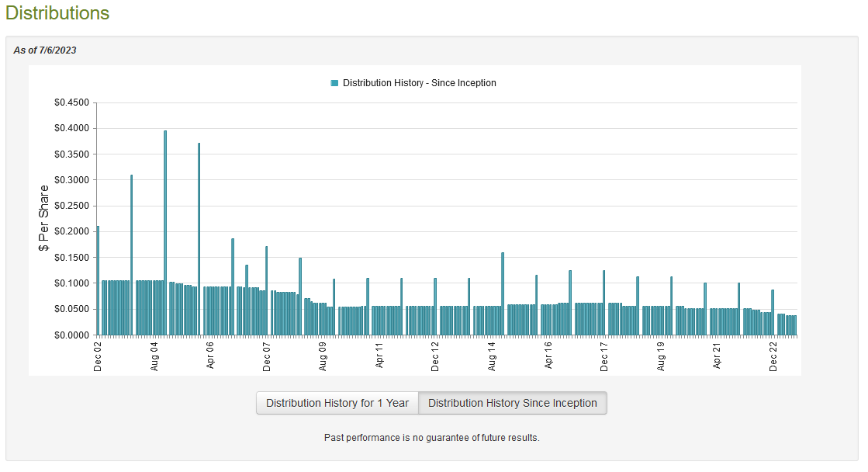Image resolution: width=868 pixels, height=472 pixels.
Task: Select the spike bar near Aug 14
Action: click(x=503, y=293)
